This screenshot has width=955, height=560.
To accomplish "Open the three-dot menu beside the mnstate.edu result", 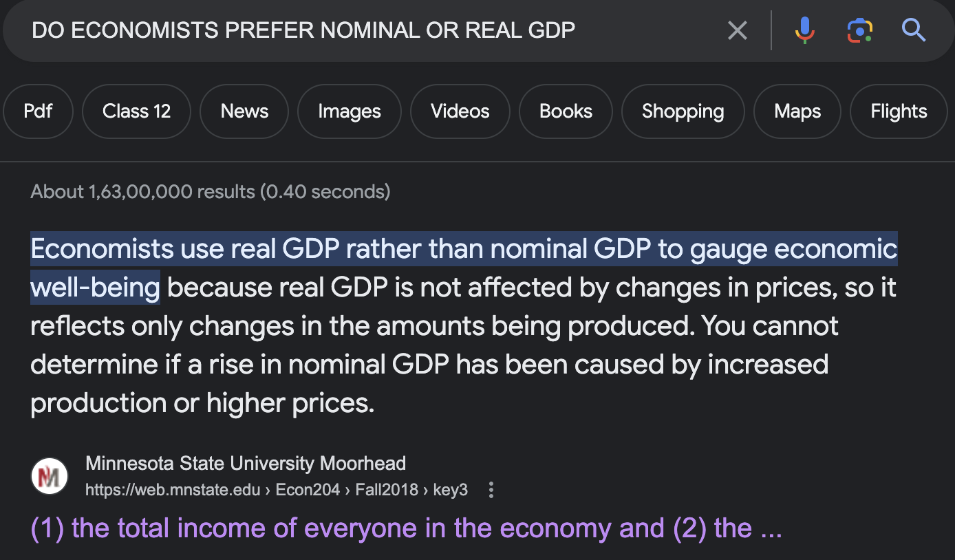I will pyautogui.click(x=491, y=490).
